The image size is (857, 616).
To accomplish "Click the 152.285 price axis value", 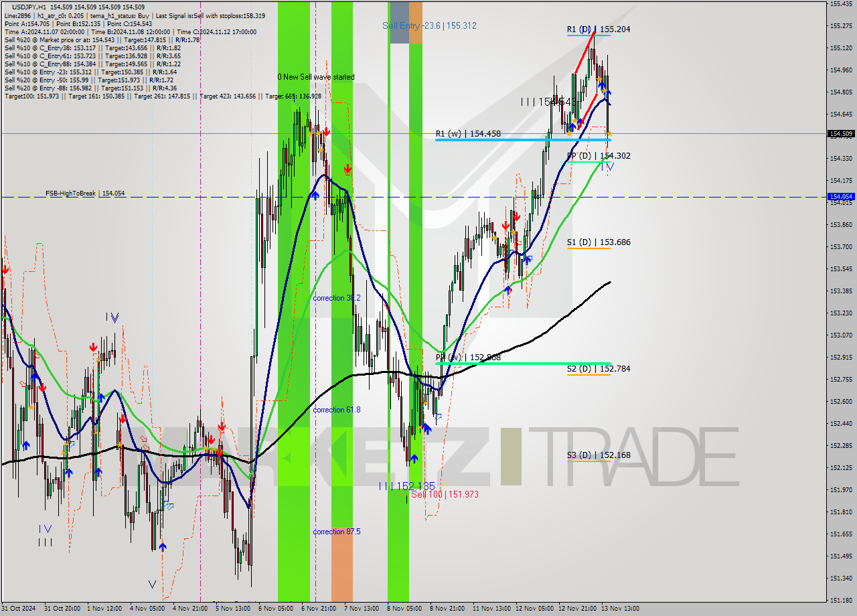I will coord(841,446).
